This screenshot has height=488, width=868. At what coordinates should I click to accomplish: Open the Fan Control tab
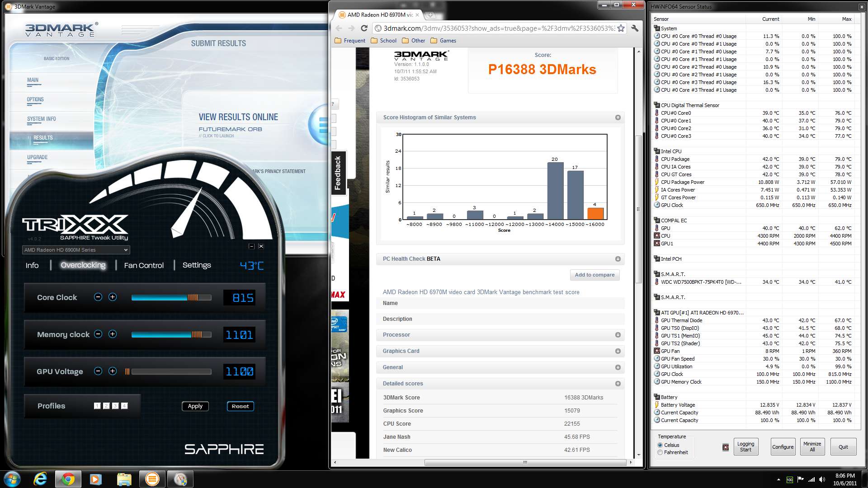coord(144,265)
